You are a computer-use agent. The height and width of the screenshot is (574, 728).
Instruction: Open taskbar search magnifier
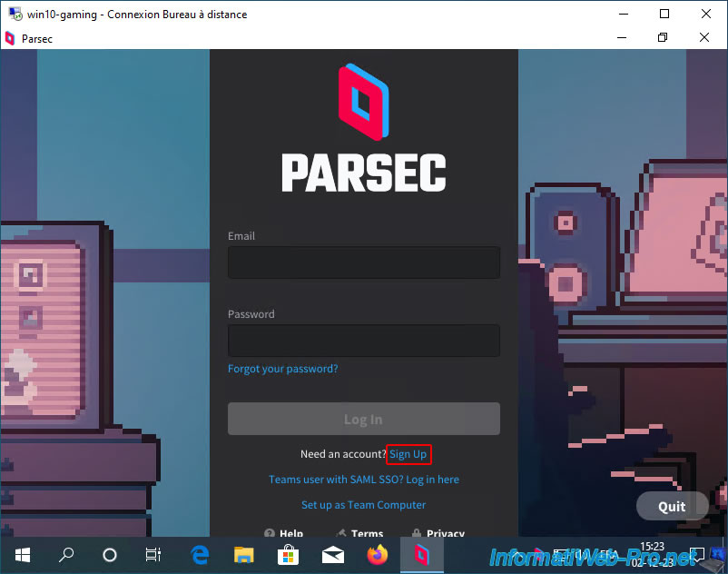pos(66,555)
